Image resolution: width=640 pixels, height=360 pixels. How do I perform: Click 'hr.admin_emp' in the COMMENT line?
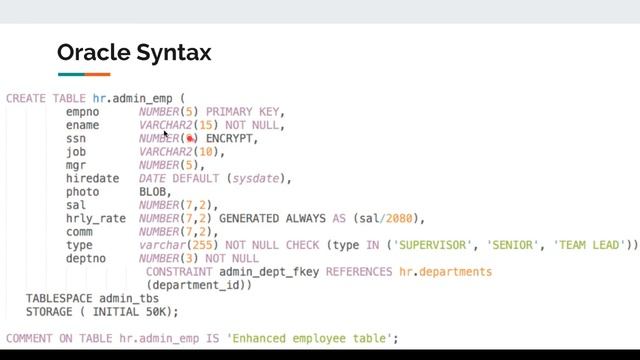159,339
